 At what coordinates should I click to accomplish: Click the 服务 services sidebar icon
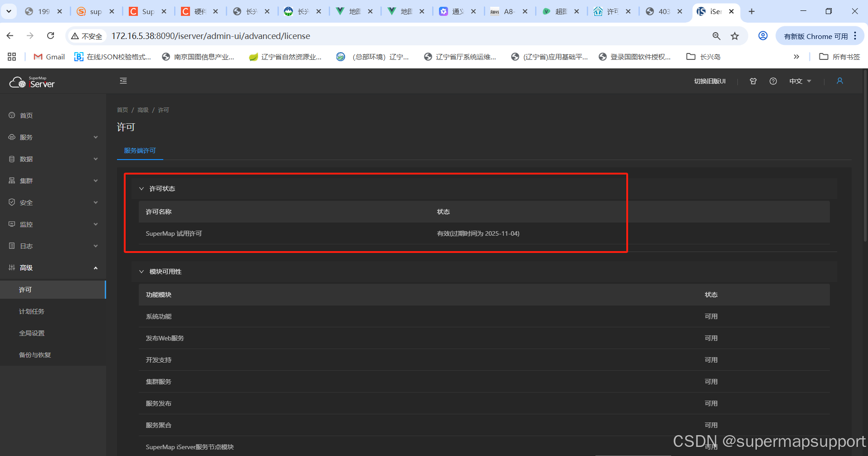(12, 137)
